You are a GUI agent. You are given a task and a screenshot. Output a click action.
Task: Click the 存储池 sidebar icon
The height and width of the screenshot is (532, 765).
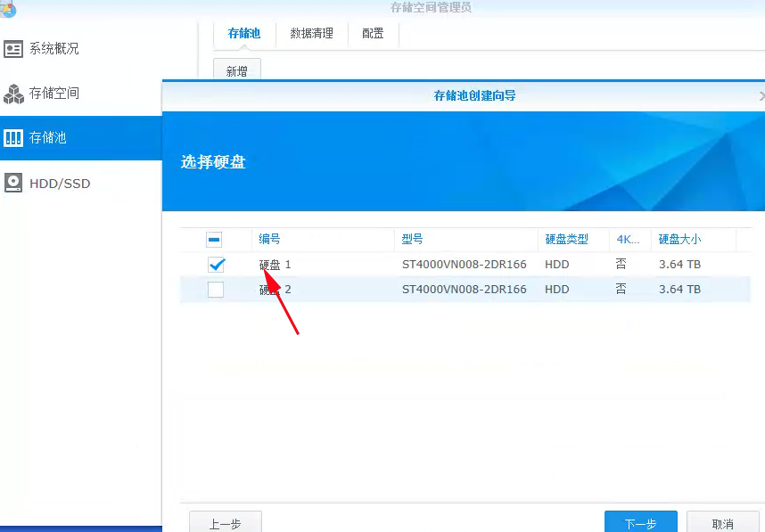[13, 138]
